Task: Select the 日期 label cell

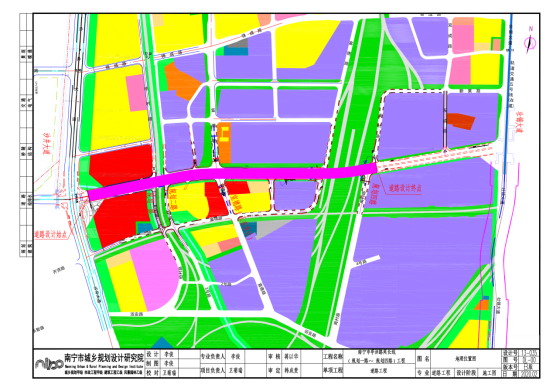Action: pos(510,373)
